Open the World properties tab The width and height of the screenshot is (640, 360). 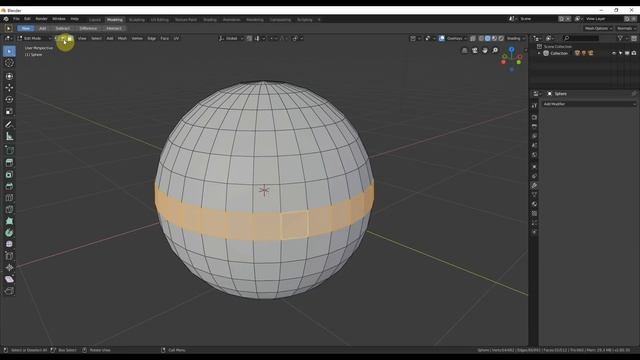(x=534, y=155)
